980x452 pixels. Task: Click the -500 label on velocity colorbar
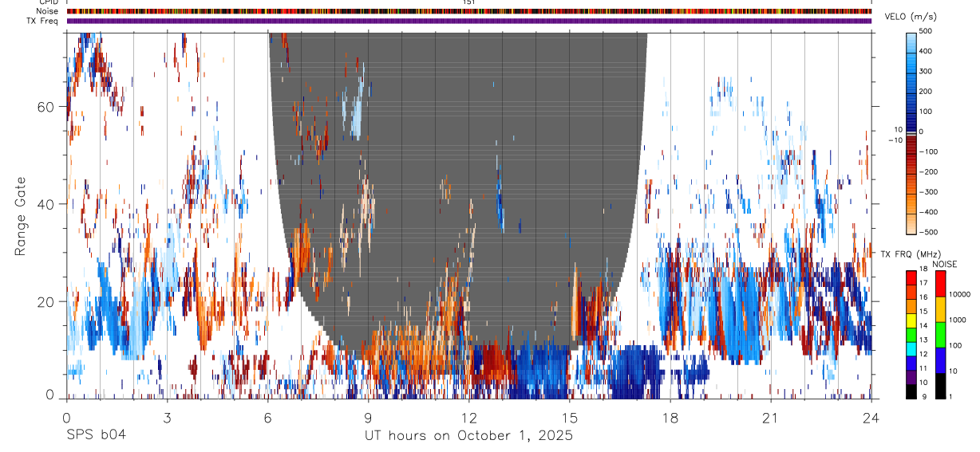pyautogui.click(x=929, y=232)
